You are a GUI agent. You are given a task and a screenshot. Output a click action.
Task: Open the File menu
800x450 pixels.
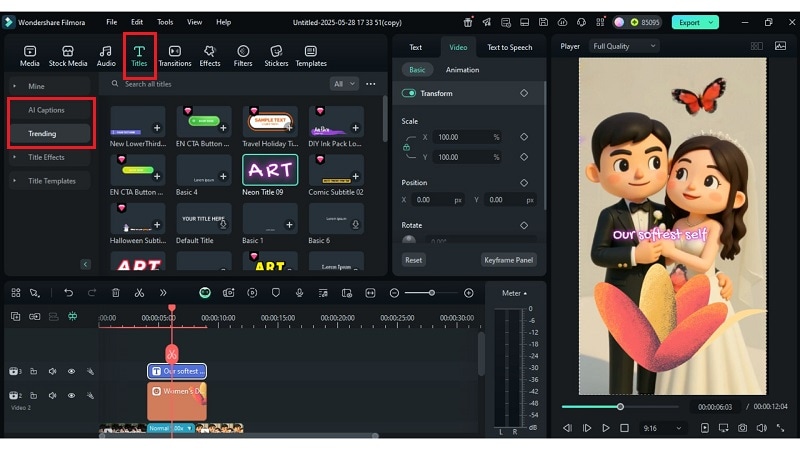[111, 22]
